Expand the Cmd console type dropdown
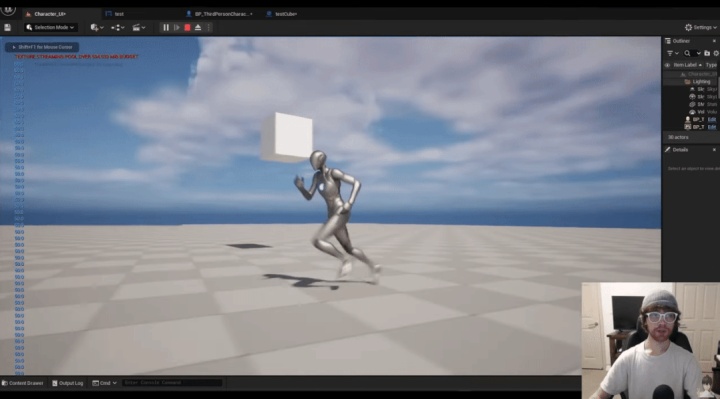720x399 pixels. (x=104, y=383)
